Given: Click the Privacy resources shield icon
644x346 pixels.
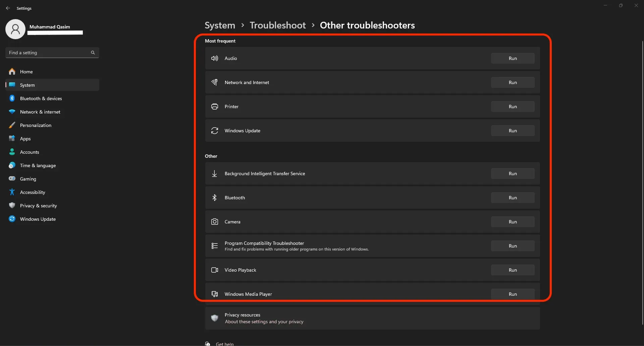Looking at the screenshot, I should point(215,318).
